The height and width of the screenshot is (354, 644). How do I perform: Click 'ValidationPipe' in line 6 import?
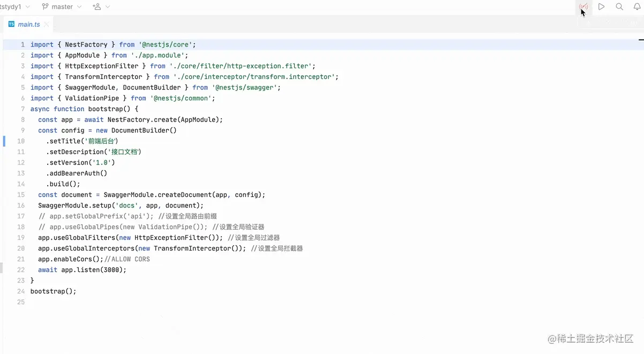tap(92, 98)
